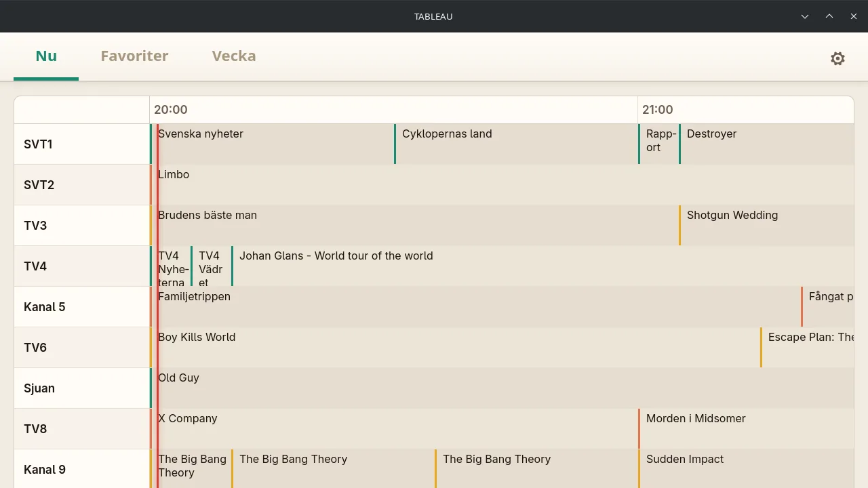The image size is (868, 488).
Task: Switch to the Favoriter tab
Action: tap(134, 56)
